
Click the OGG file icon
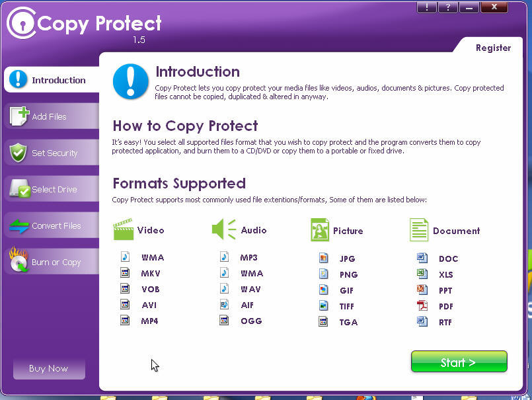point(224,320)
